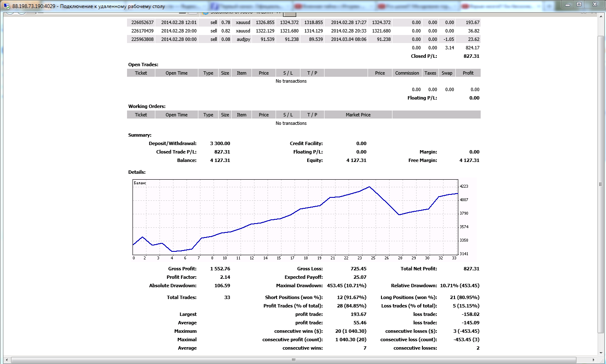The height and width of the screenshot is (364, 606).
Task: Maximize the remote desktop window
Action: point(579,4)
